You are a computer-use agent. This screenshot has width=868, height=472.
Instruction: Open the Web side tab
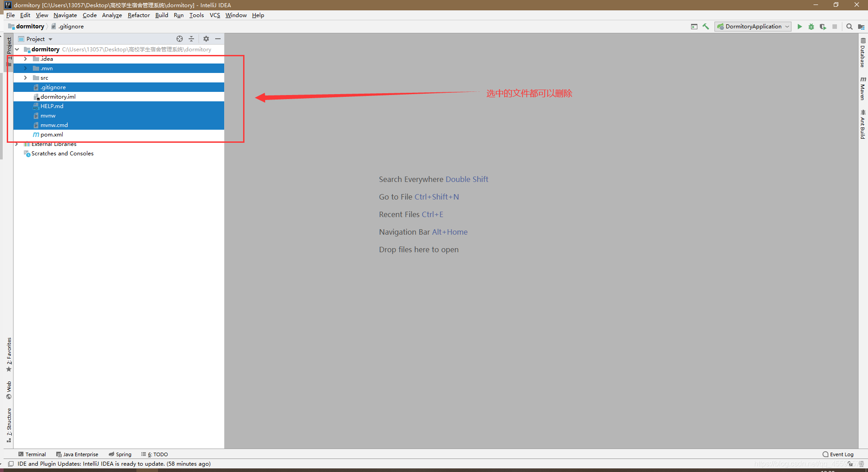click(9, 390)
